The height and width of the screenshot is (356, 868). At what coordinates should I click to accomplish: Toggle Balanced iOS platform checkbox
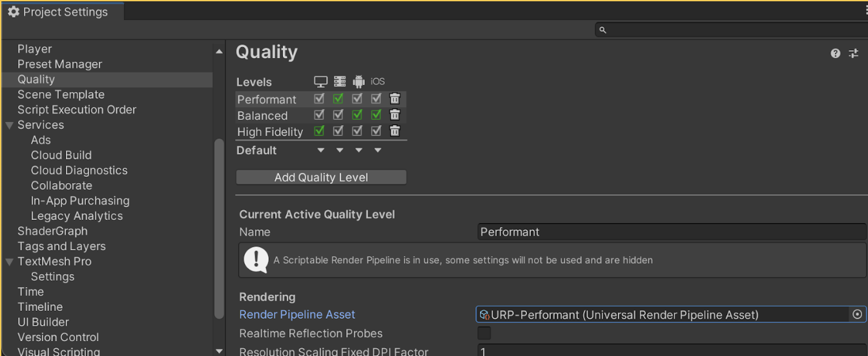[x=377, y=115]
